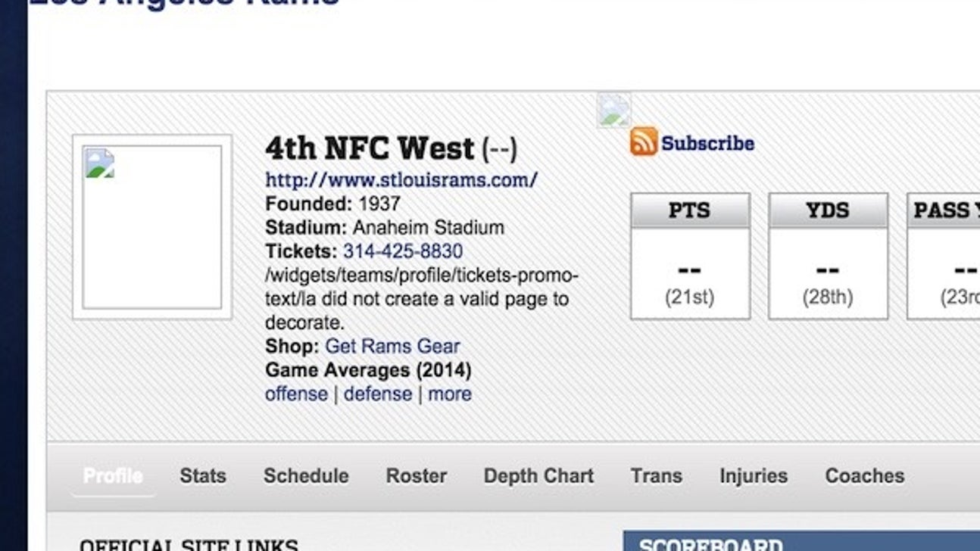Click the broken image placeholder above Subscribe
The height and width of the screenshot is (551, 980).
(612, 111)
